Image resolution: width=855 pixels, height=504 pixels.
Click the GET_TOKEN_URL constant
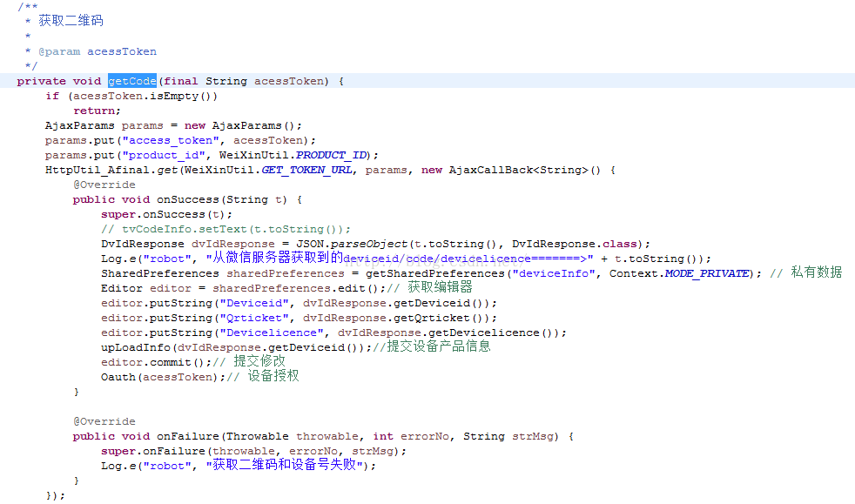click(x=306, y=170)
